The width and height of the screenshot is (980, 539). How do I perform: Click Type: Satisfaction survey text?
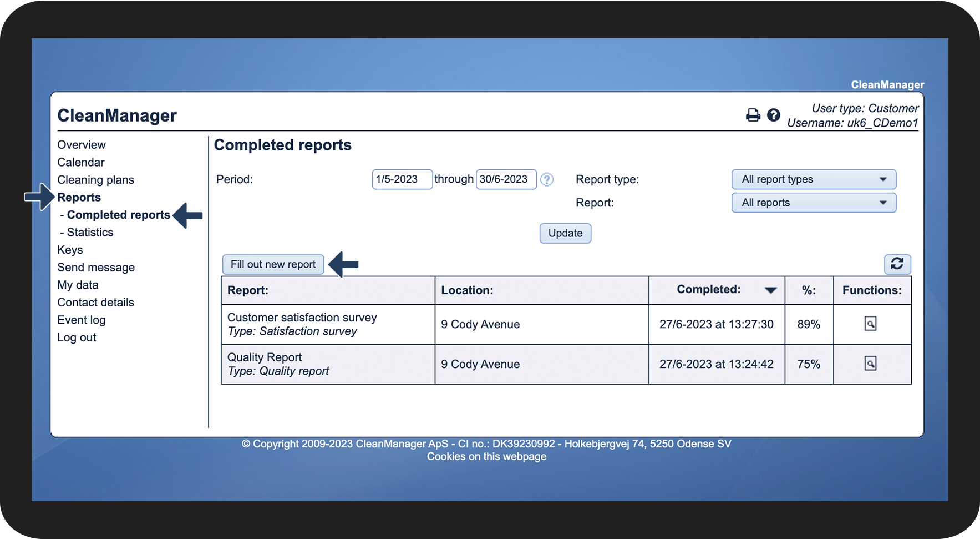(292, 331)
